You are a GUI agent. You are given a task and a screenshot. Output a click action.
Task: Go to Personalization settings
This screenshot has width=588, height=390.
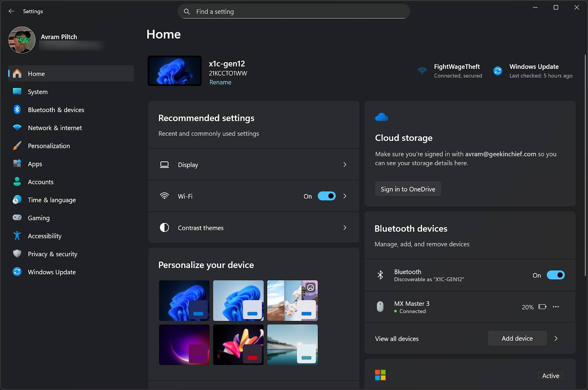[x=71, y=145]
